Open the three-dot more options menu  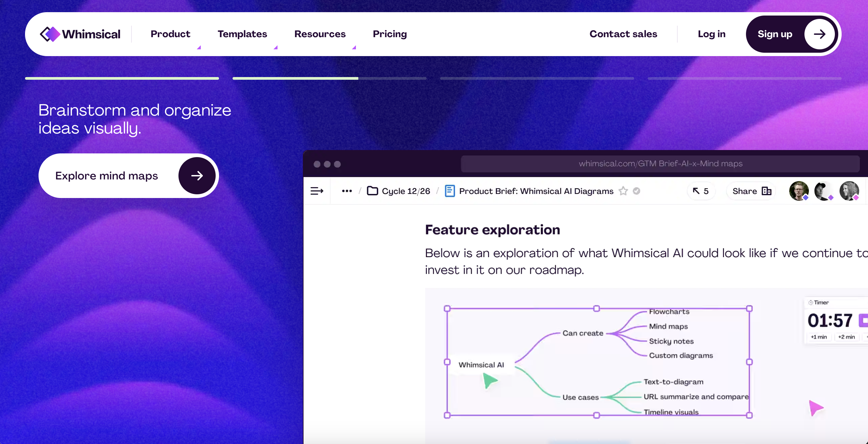click(x=347, y=191)
